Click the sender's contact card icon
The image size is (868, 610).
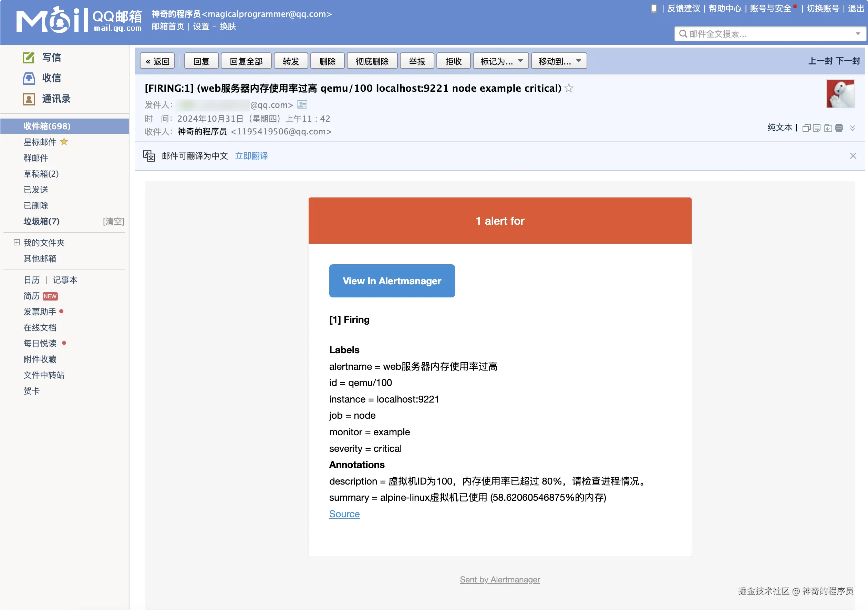click(x=301, y=104)
